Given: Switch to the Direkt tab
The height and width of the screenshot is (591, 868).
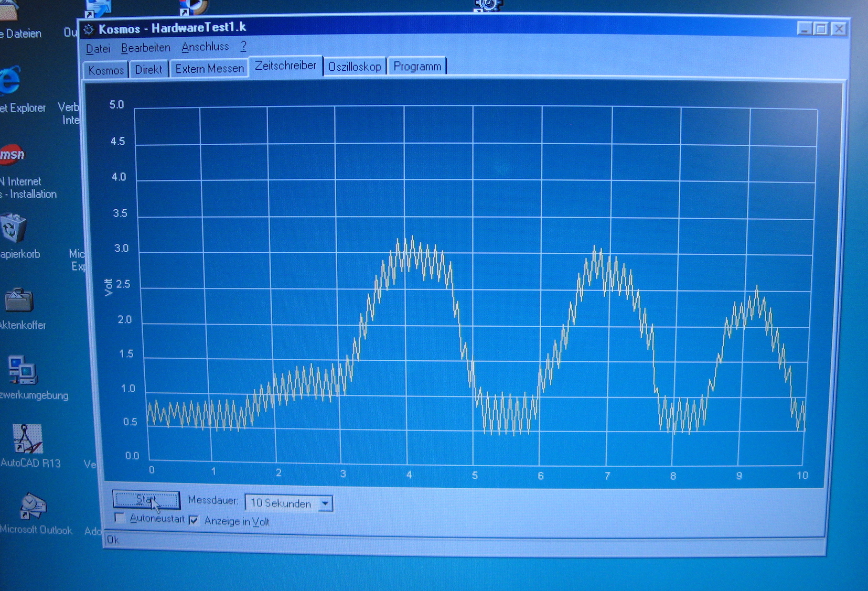Looking at the screenshot, I should (x=148, y=69).
